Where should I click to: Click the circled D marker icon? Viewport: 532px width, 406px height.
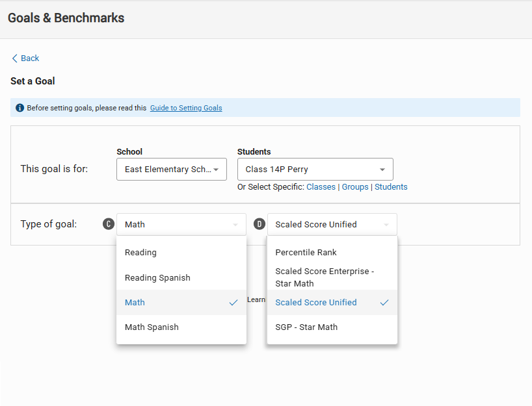coord(259,224)
